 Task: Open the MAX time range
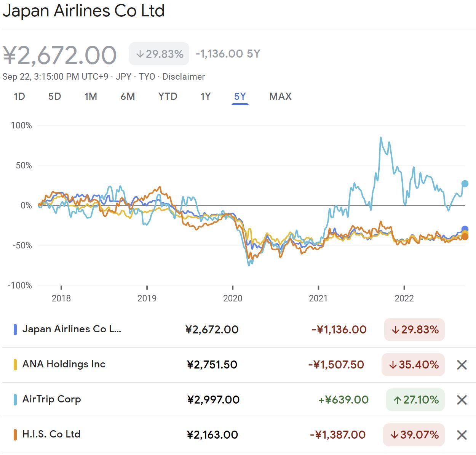tap(280, 96)
